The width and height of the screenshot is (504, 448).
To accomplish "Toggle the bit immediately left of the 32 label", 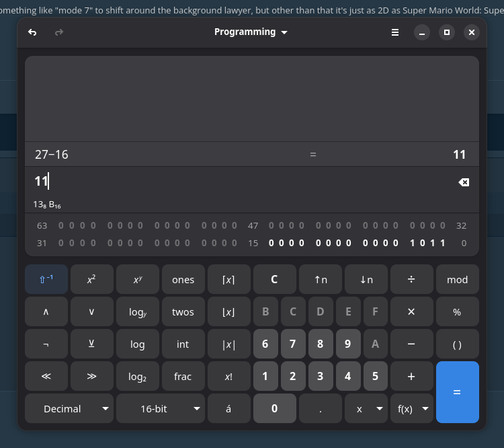I will click(x=443, y=225).
